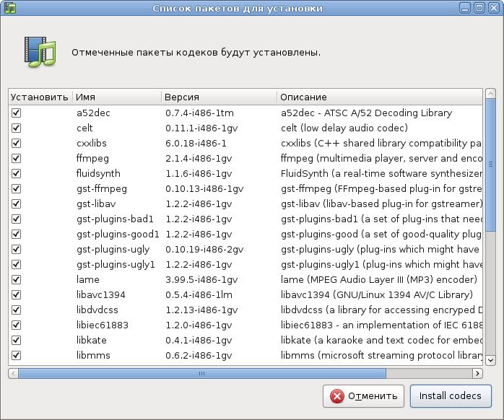Select the cxxlibs name cell
The height and width of the screenshot is (420, 504).
click(91, 143)
